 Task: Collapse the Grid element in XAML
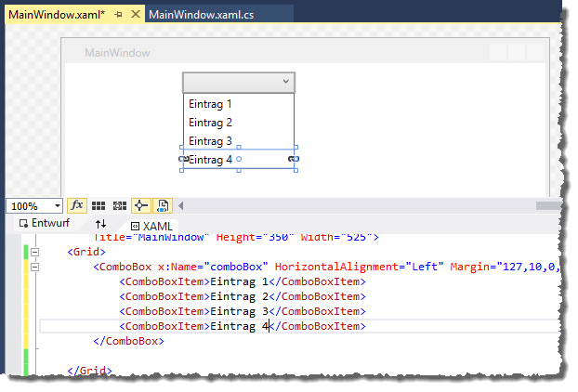tap(35, 251)
